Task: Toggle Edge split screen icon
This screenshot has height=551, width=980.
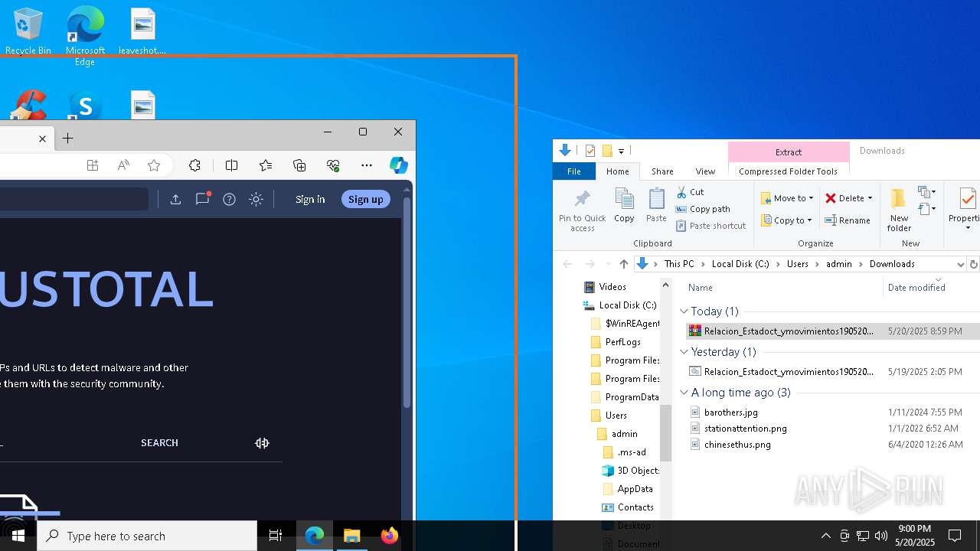Action: coord(232,165)
